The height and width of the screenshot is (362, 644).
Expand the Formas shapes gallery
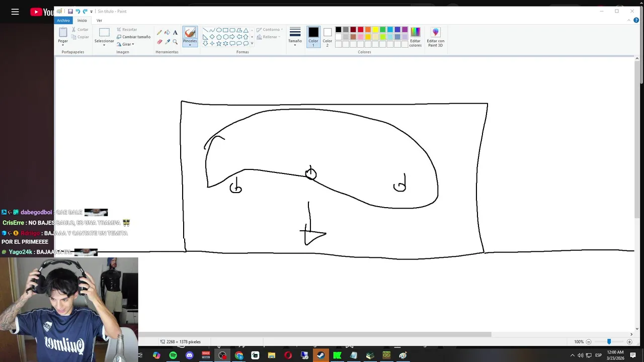tap(252, 43)
